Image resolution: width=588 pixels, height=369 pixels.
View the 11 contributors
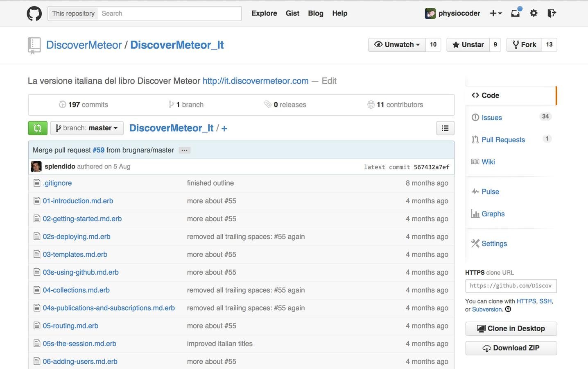point(395,105)
